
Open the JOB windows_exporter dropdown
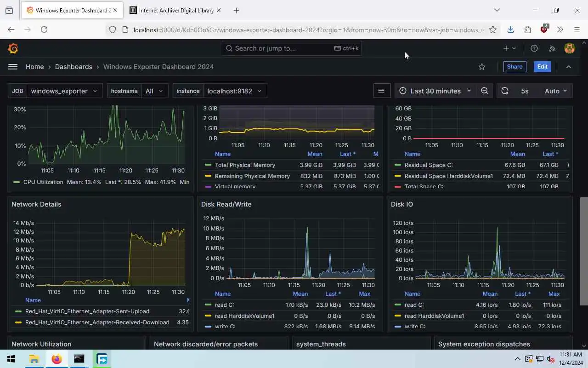[x=64, y=91]
